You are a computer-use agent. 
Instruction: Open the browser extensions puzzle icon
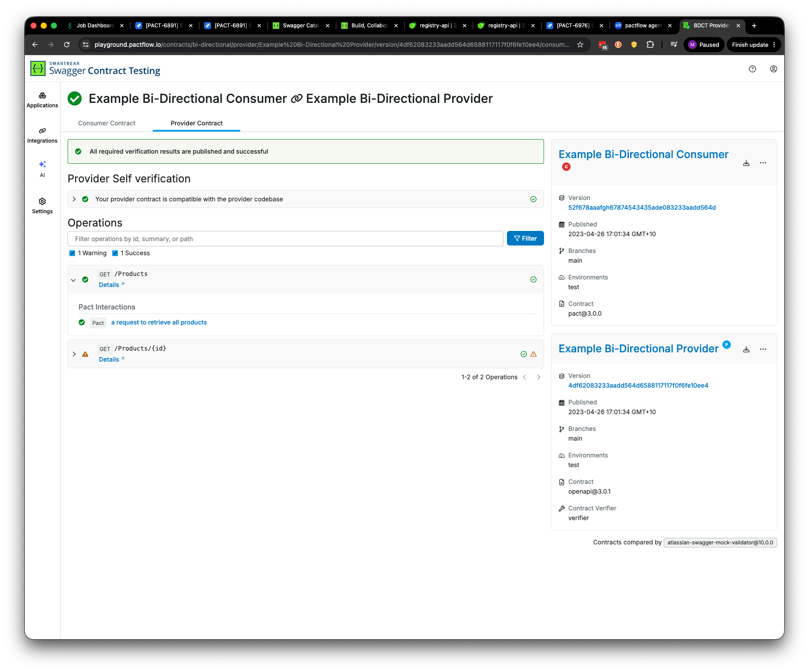tap(650, 45)
